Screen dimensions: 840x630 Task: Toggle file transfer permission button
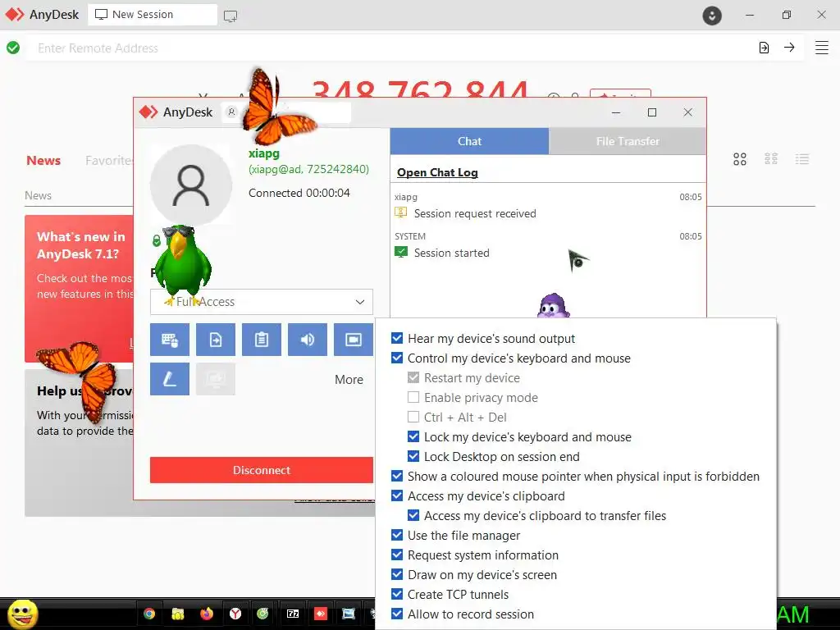(216, 340)
